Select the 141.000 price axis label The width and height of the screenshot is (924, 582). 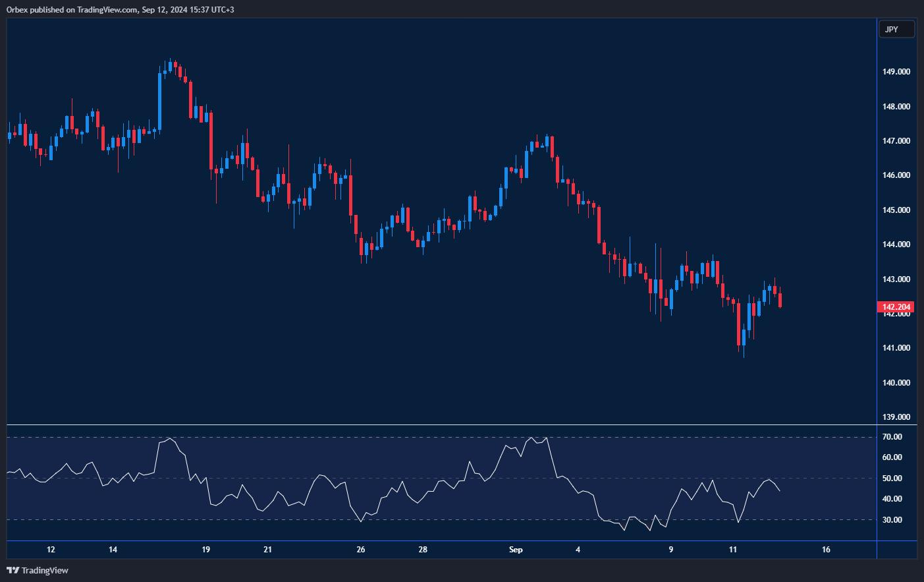pos(896,348)
